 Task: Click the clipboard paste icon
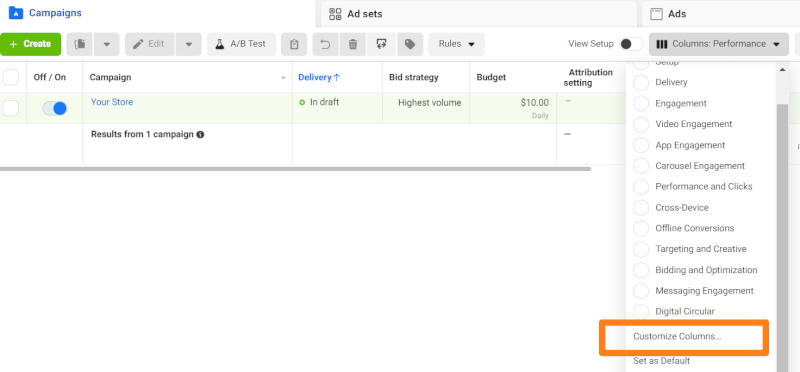tap(294, 44)
